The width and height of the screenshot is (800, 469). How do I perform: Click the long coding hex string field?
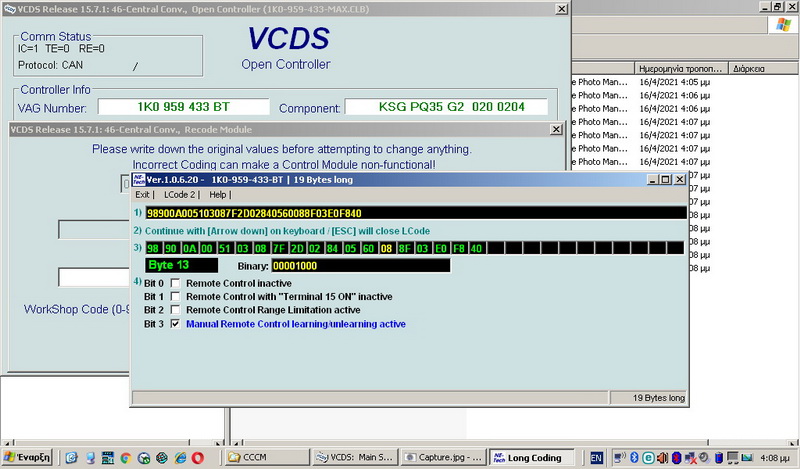(x=416, y=213)
